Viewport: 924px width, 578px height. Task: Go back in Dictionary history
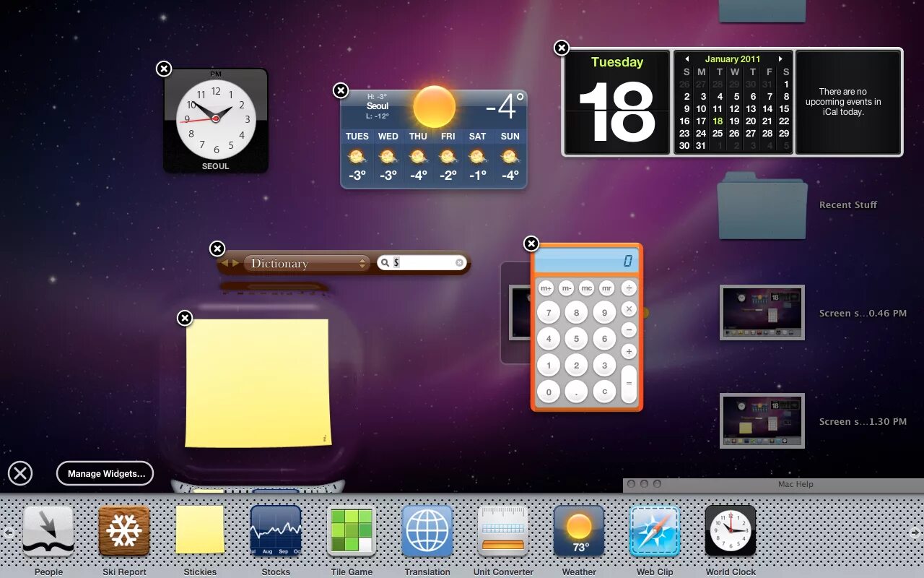[225, 263]
